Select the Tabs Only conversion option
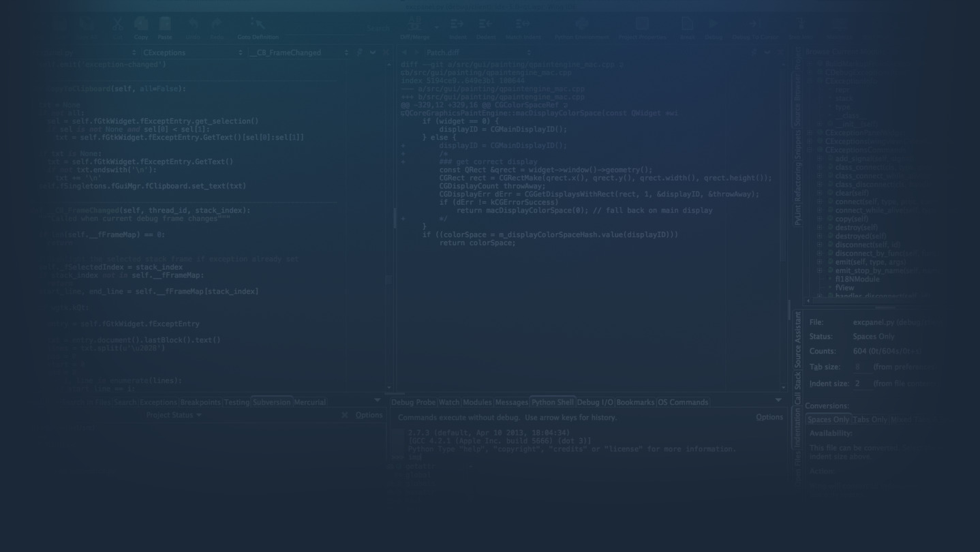 click(870, 420)
